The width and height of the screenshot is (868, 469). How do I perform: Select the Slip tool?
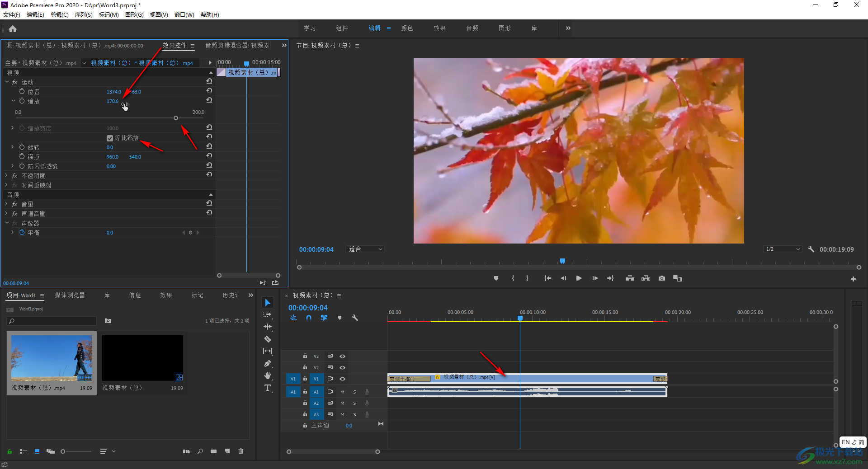(268, 351)
